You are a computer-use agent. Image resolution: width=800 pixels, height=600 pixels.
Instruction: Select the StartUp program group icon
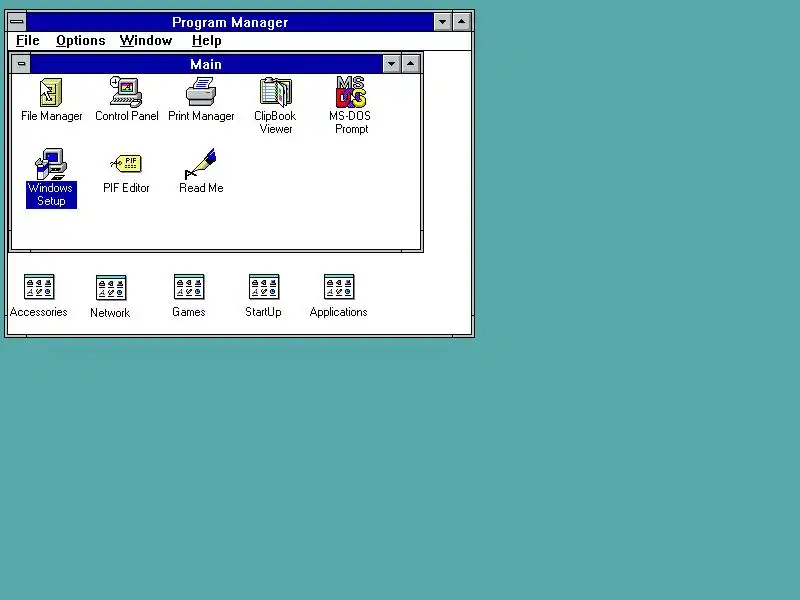(264, 287)
